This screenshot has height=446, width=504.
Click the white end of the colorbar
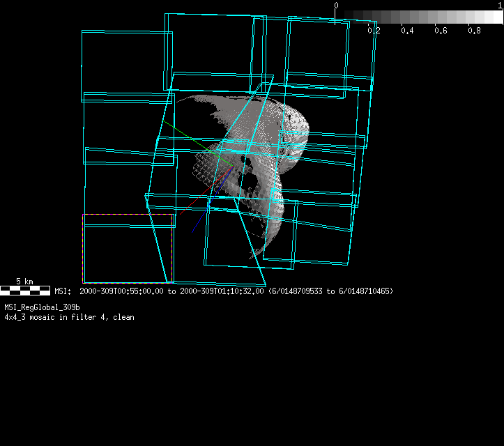click(x=496, y=17)
